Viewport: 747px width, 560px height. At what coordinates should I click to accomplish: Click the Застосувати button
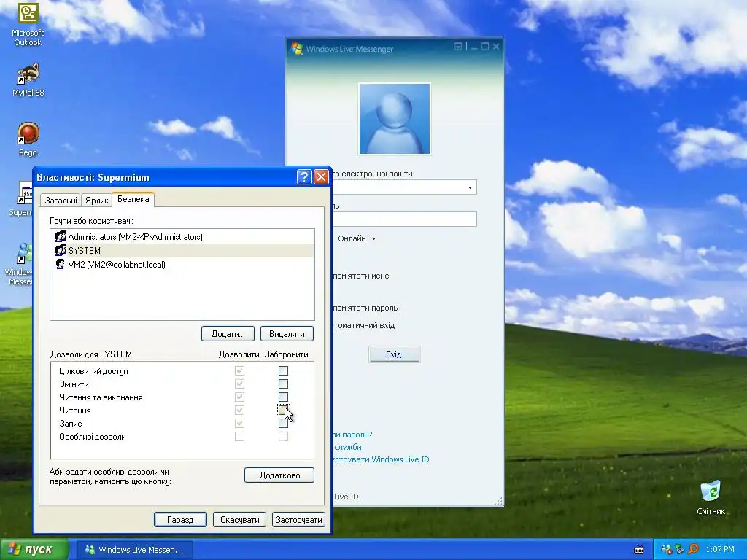pos(298,519)
